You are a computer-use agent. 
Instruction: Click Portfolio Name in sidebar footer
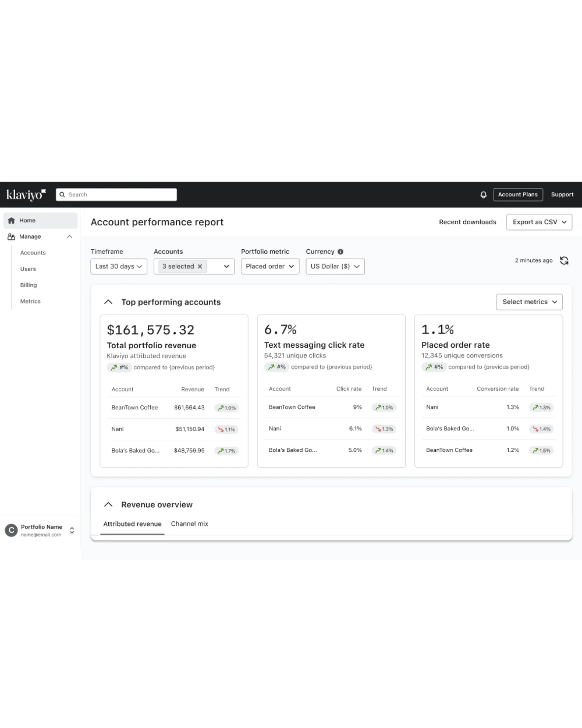click(41, 527)
